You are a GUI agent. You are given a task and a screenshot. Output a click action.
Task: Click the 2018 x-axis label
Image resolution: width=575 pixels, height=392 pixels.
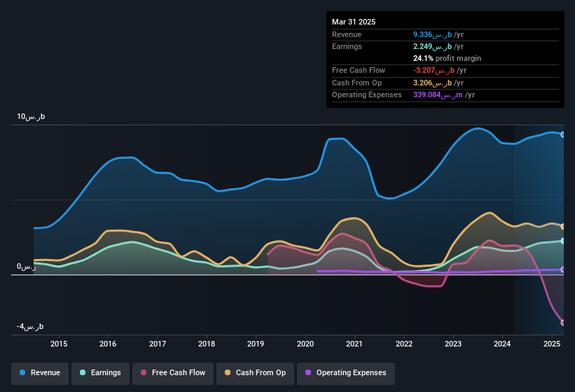pos(207,344)
